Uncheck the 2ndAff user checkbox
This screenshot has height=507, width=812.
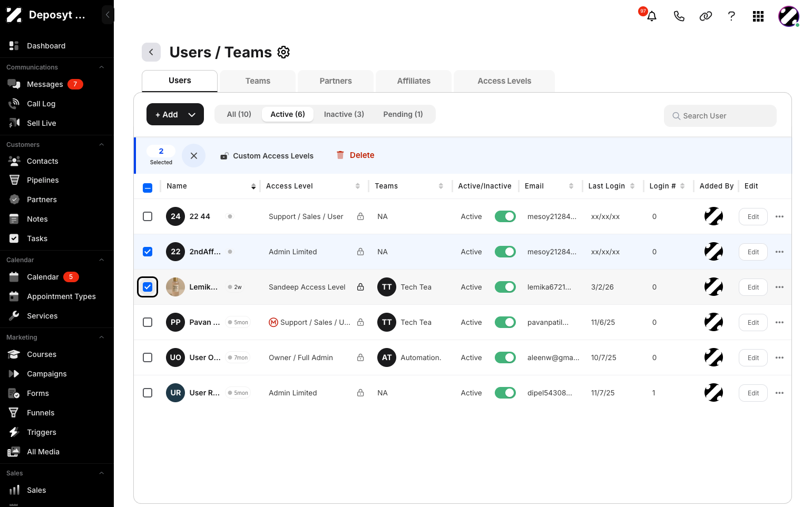click(x=148, y=252)
